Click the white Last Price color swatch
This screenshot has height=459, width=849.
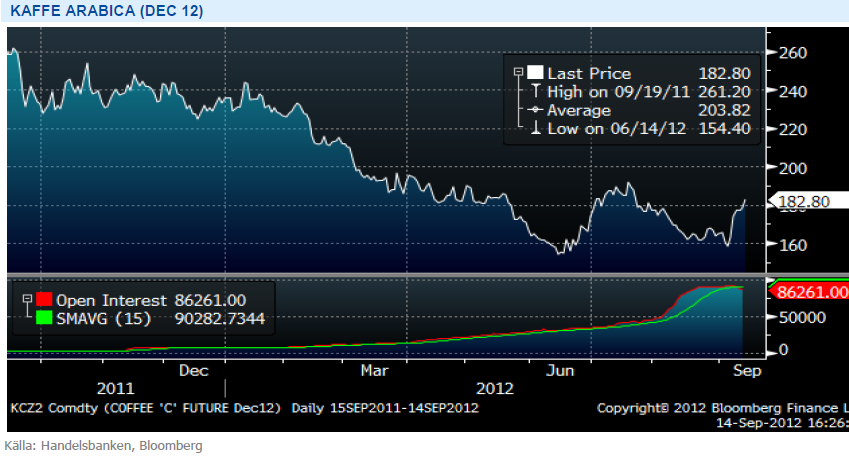click(535, 73)
